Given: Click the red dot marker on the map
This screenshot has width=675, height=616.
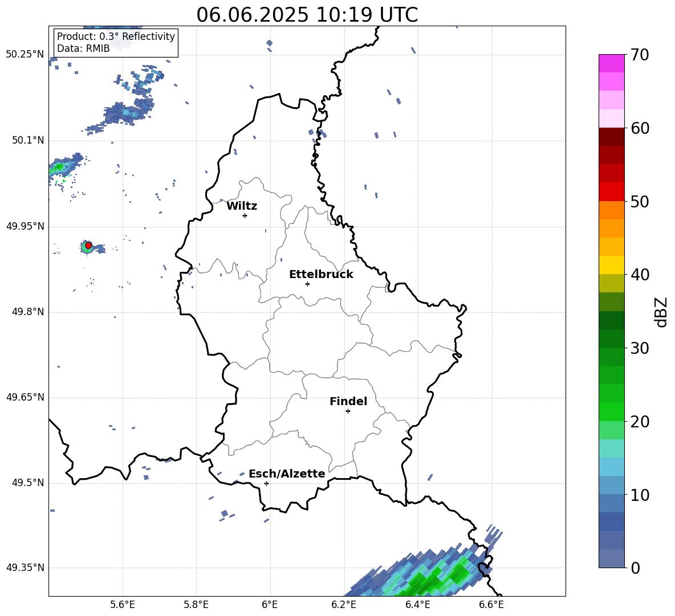Looking at the screenshot, I should 88,246.
